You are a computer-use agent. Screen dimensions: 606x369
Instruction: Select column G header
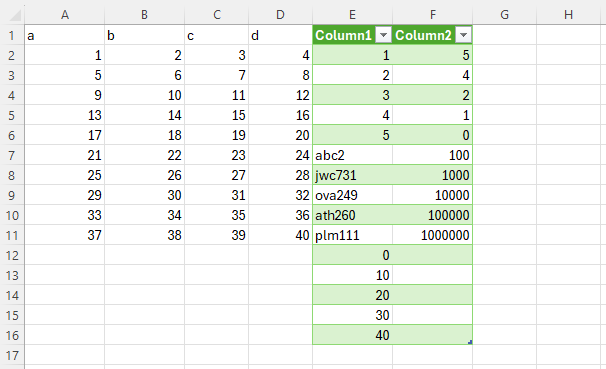tap(504, 15)
